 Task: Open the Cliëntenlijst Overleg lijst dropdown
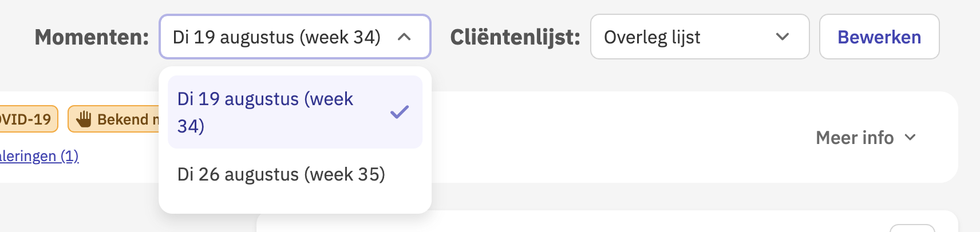pyautogui.click(x=700, y=37)
